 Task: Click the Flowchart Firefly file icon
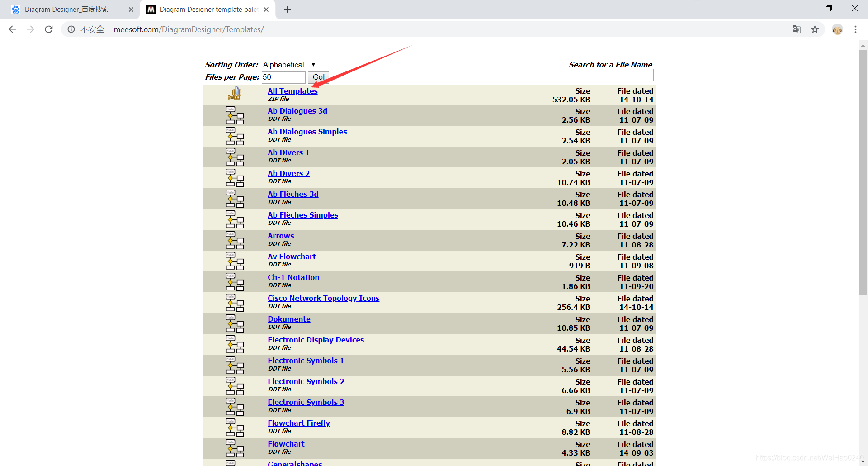pyautogui.click(x=235, y=428)
